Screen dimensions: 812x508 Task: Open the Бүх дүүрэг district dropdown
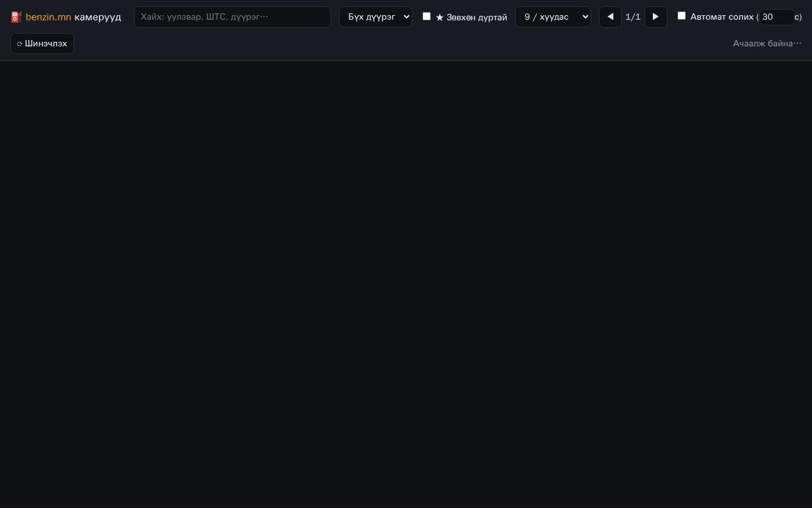[376, 17]
